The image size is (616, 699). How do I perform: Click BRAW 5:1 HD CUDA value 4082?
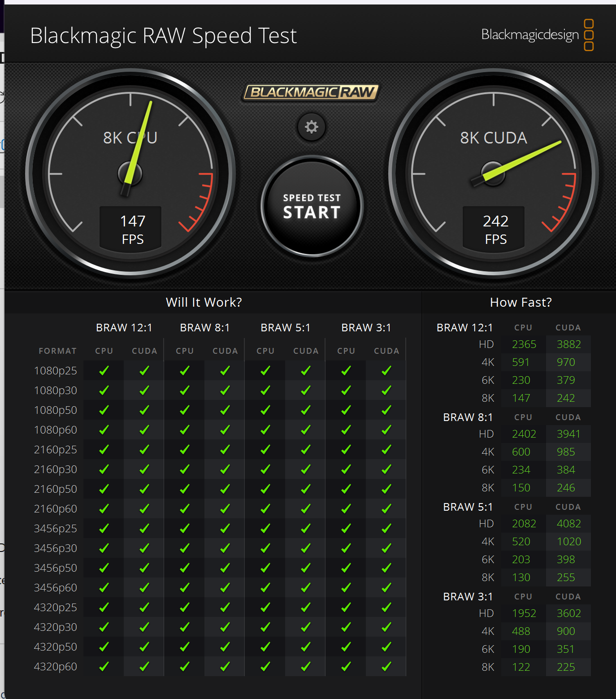(569, 524)
